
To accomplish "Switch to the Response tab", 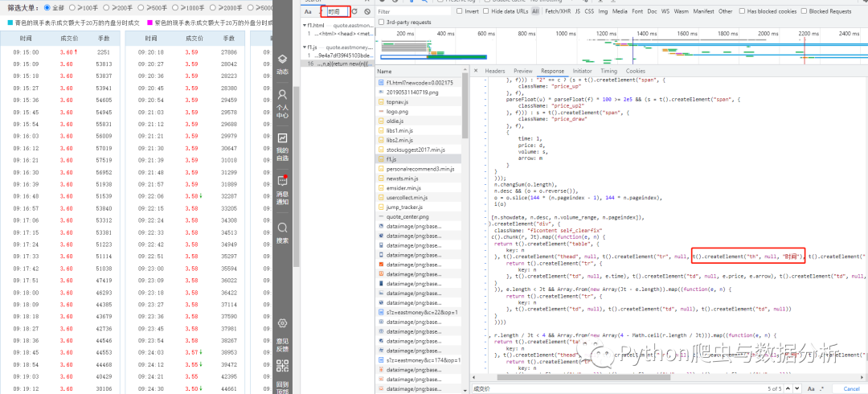I will (552, 71).
